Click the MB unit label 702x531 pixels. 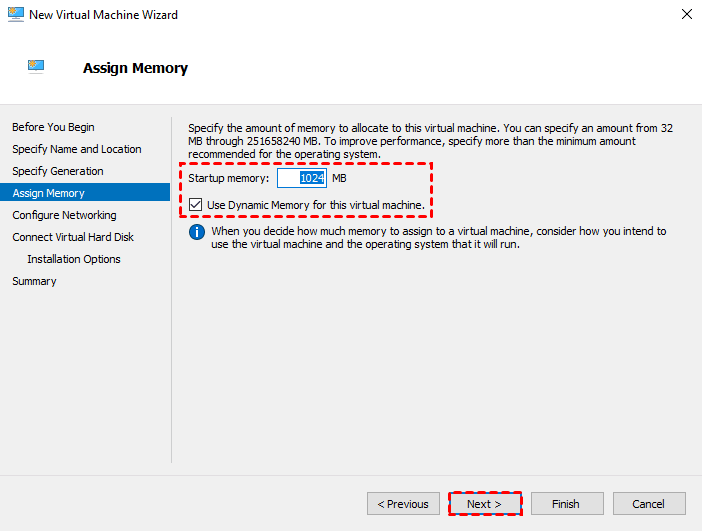(x=339, y=178)
